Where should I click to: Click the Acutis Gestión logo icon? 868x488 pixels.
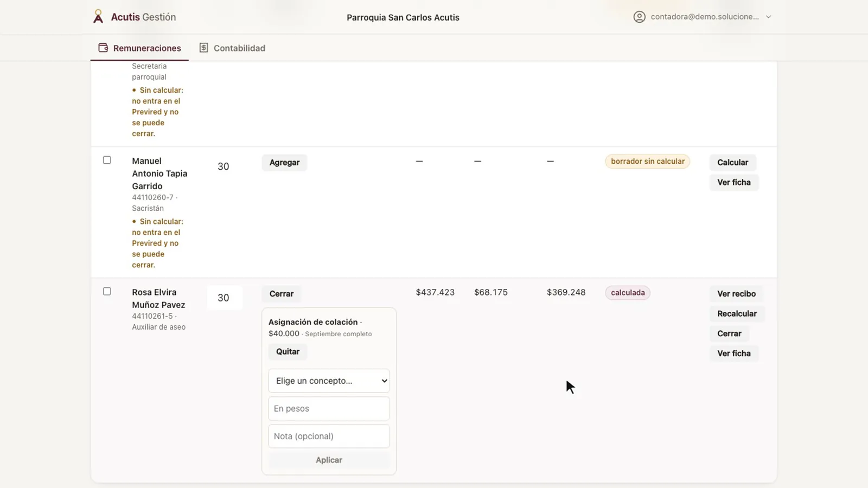coord(98,17)
